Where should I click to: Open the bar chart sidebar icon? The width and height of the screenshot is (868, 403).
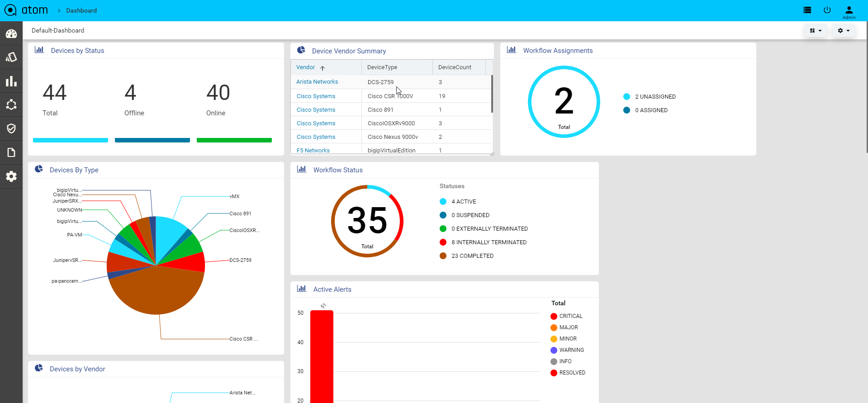click(x=11, y=81)
